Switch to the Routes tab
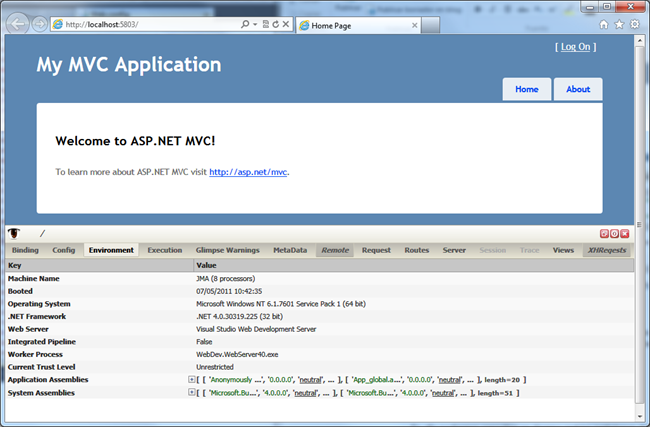This screenshot has height=427, width=650. point(416,250)
